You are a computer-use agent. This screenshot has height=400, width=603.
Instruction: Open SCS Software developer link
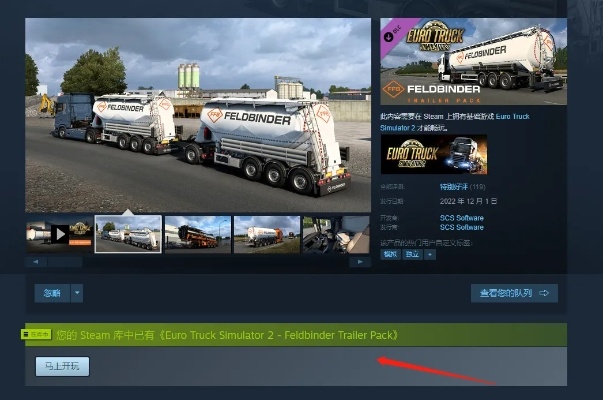(x=461, y=218)
